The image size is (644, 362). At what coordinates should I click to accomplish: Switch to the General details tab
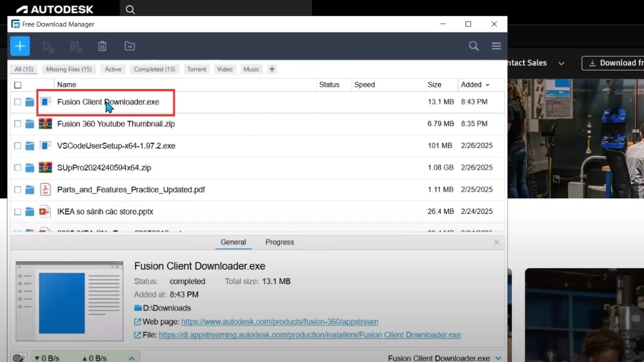tap(233, 242)
